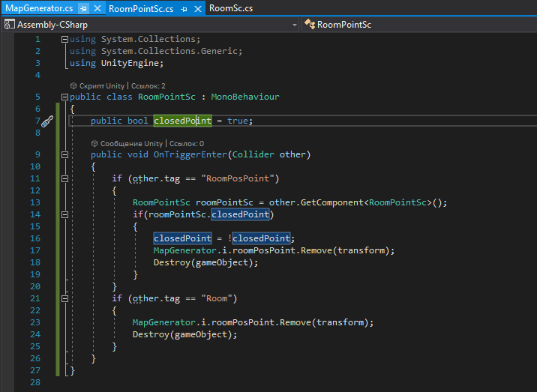Click MapGenerator on line 17
This screenshot has width=537, height=392.
(x=185, y=250)
